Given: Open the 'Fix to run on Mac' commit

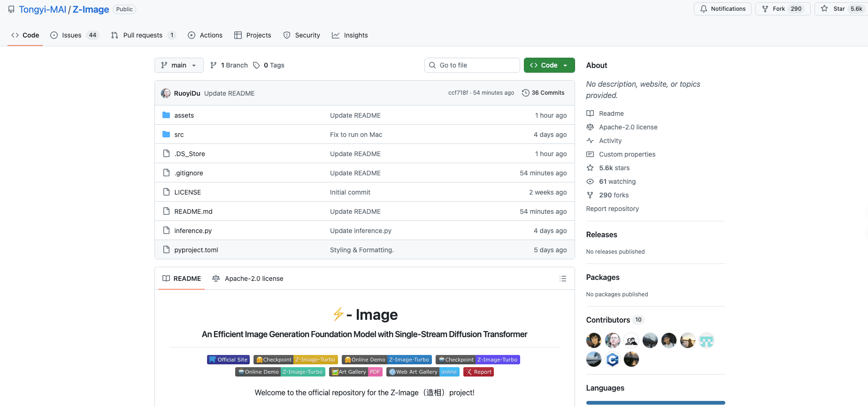Looking at the screenshot, I should tap(356, 135).
